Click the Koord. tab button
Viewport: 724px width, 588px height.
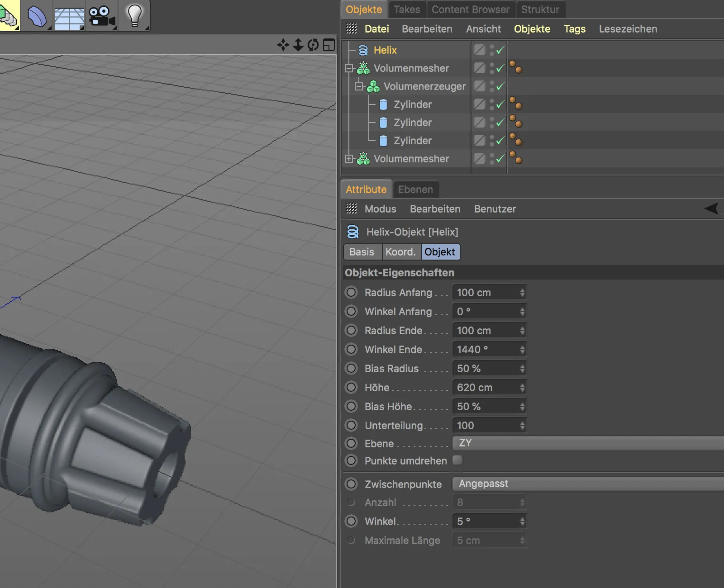400,252
